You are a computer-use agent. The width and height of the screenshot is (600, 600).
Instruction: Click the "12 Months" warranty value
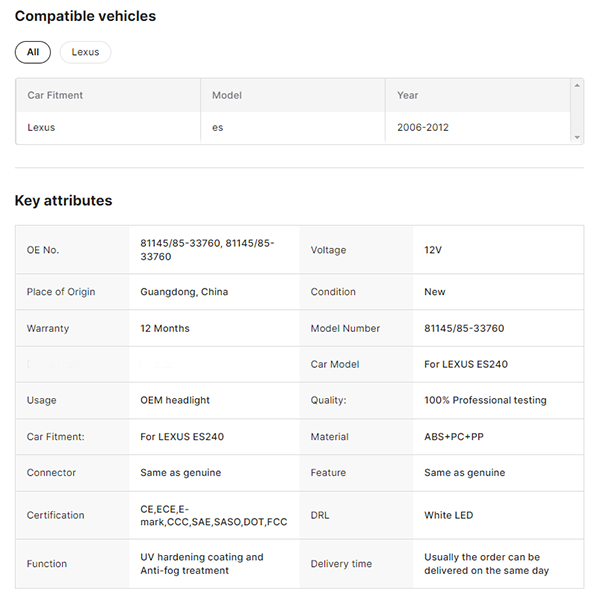165,328
